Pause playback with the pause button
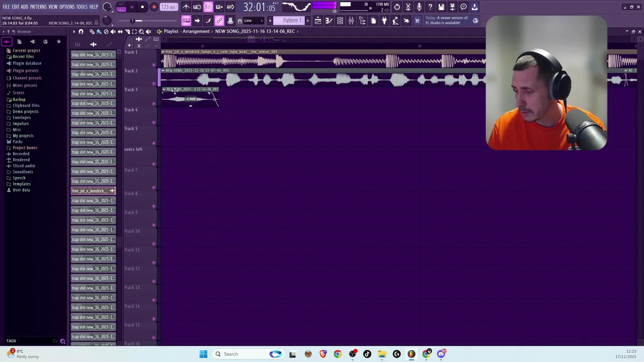 click(x=132, y=7)
